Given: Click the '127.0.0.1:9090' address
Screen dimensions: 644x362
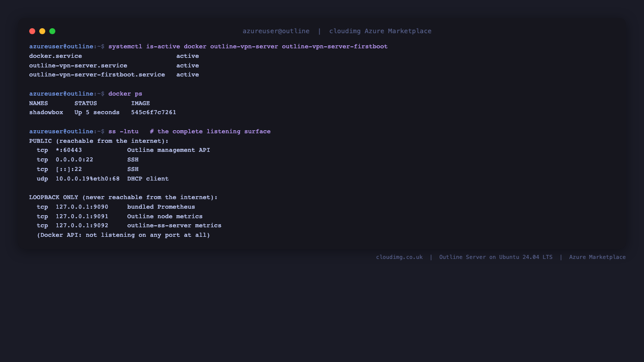Looking at the screenshot, I should 82,207.
